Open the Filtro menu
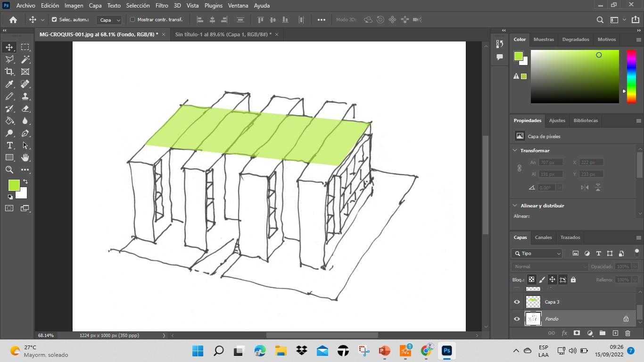Viewport: 644px width, 362px height. click(x=162, y=6)
